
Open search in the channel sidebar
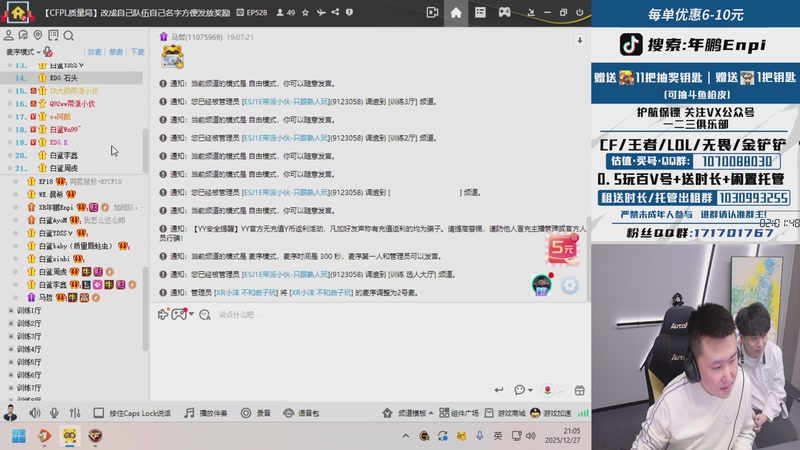tap(69, 35)
